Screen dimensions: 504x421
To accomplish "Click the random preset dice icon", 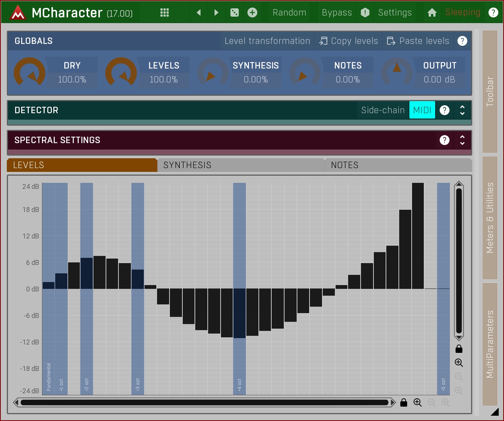I will (x=235, y=12).
